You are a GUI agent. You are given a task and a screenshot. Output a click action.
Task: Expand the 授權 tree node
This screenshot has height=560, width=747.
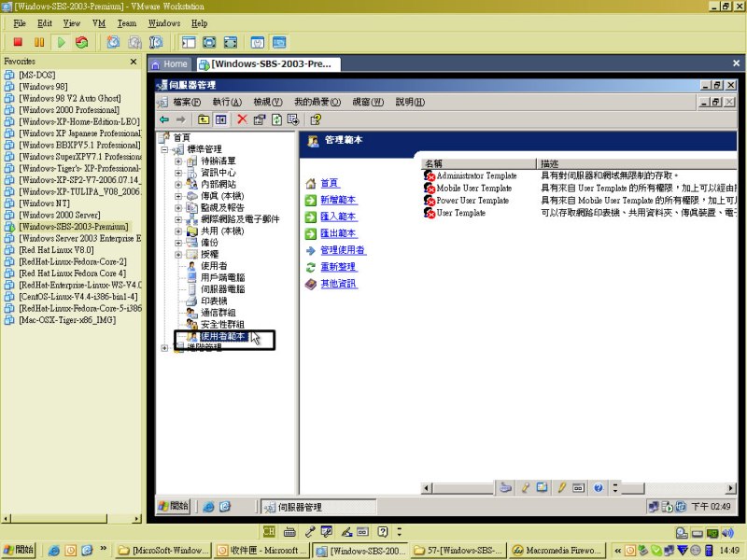(x=178, y=254)
